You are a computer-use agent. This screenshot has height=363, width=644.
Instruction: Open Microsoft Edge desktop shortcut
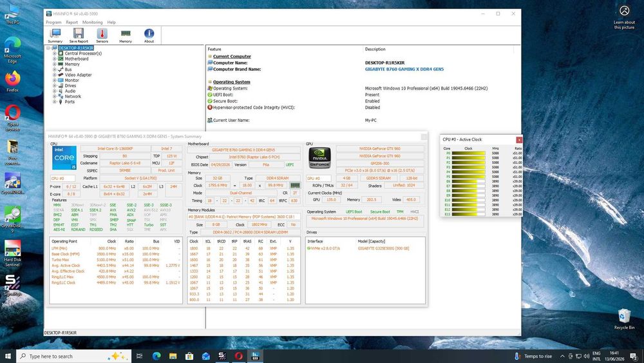(x=12, y=50)
